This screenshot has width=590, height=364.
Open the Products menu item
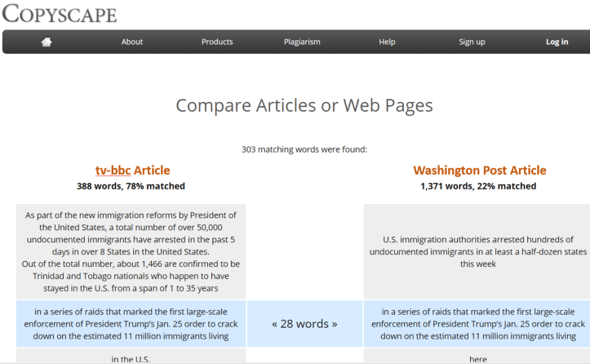click(x=217, y=42)
